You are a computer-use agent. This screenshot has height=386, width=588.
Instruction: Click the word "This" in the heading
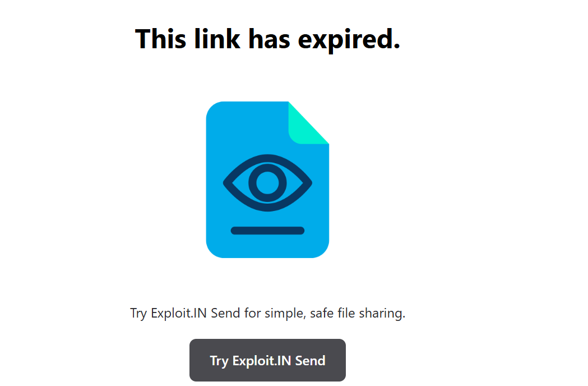(x=160, y=39)
